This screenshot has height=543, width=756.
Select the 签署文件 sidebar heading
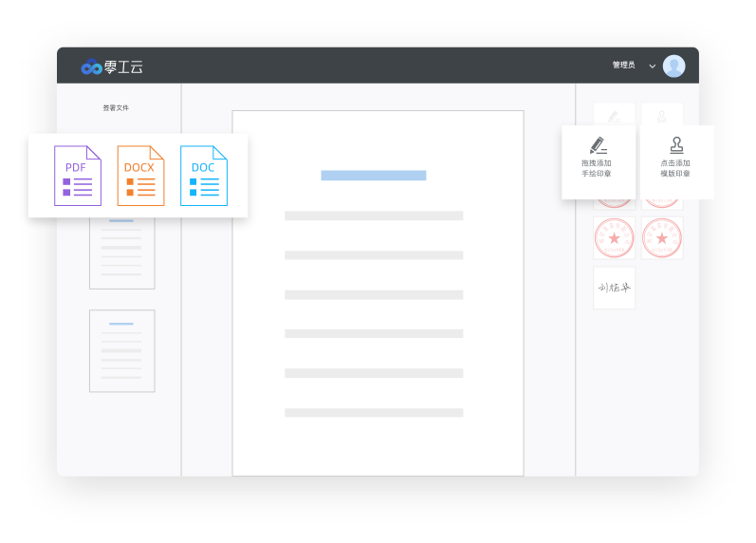point(116,108)
